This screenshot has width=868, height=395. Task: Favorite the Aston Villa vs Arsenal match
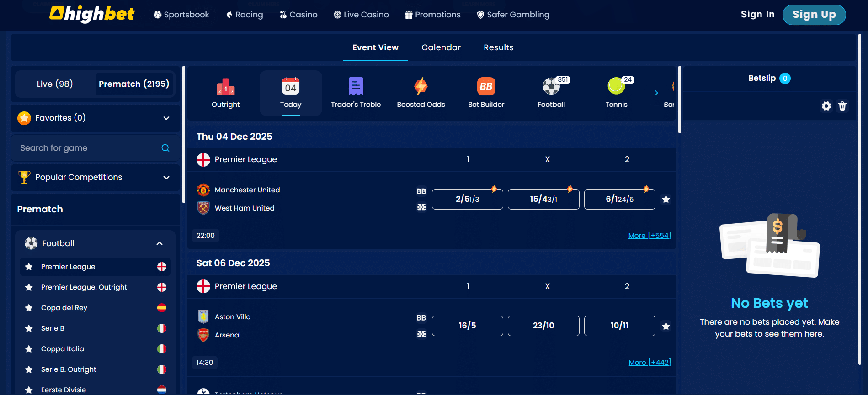[666, 326]
